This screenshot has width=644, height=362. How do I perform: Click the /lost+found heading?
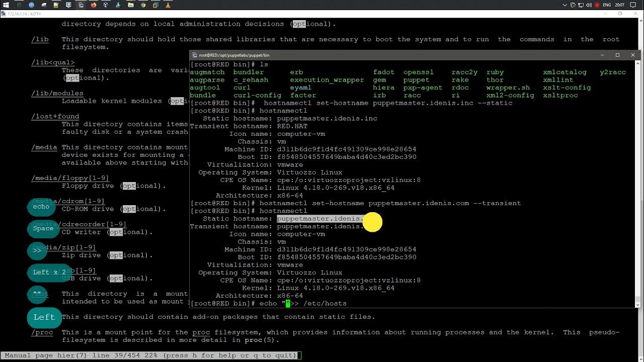(55, 116)
